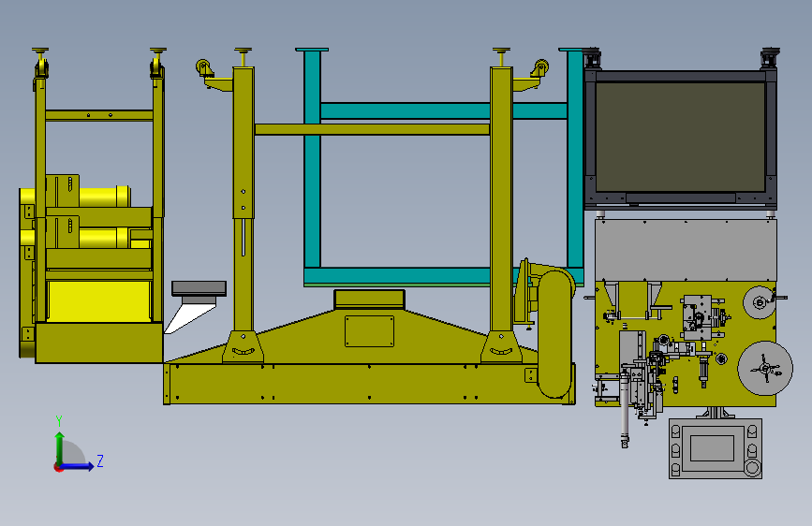Screen dimensions: 812x526
Task: Select the round knob on the control pendant
Action: (x=752, y=469)
